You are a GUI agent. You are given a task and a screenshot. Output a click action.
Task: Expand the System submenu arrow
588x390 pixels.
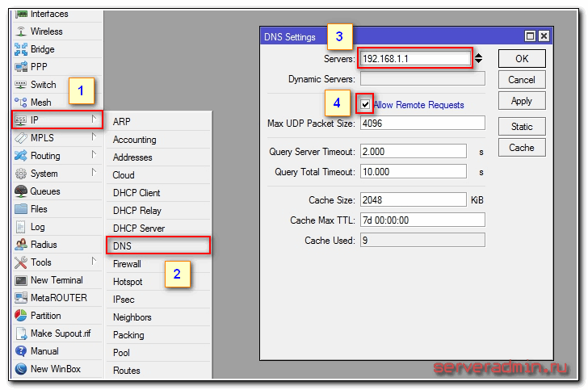tap(94, 174)
